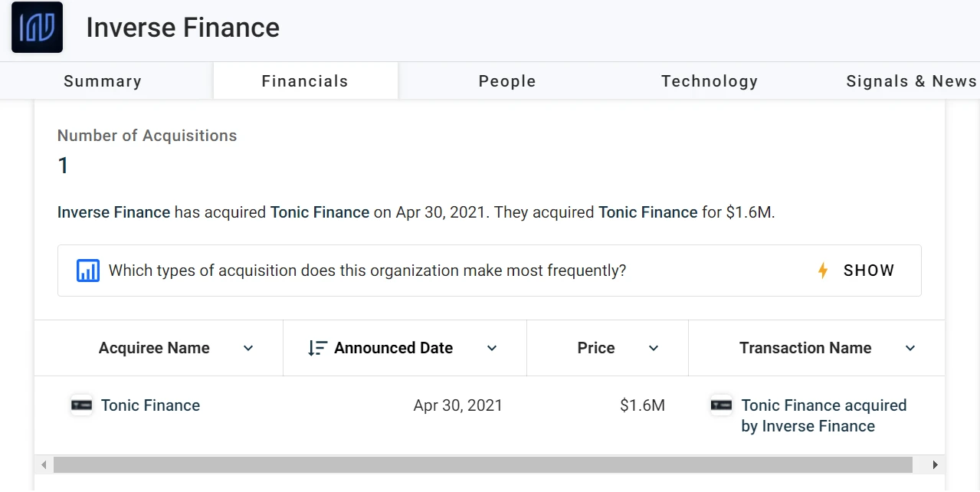Expand the Announced Date column menu

[x=492, y=348]
